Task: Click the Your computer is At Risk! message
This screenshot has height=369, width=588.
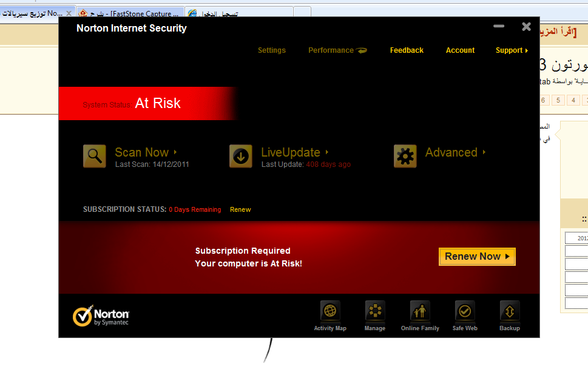Action: [248, 263]
